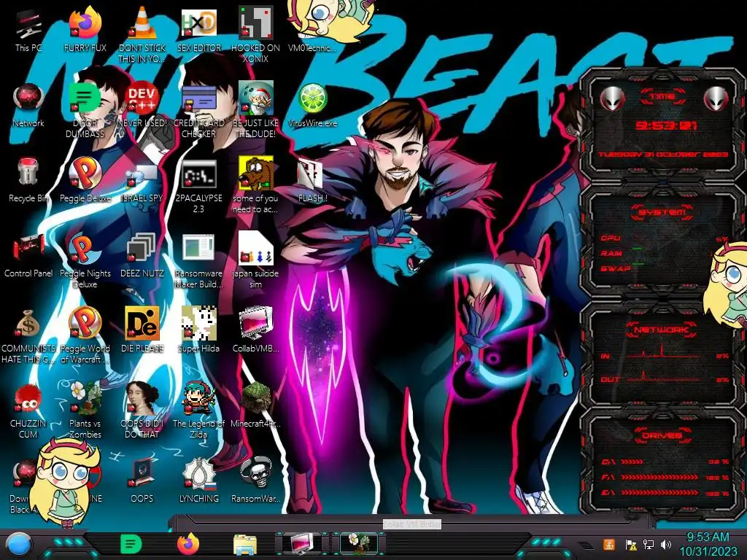Screen dimensions: 747x560
Task: Launch Dev-C++ labeled NEVER USED!
Action: [x=142, y=105]
